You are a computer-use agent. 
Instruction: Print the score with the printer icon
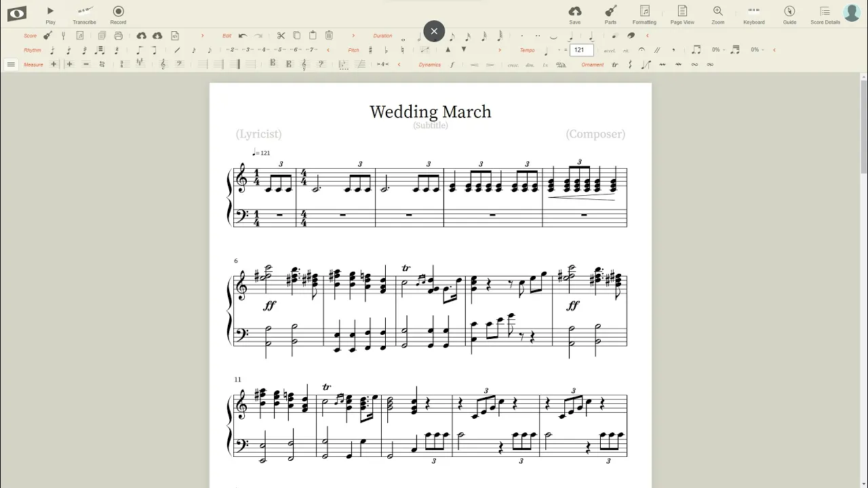(119, 36)
